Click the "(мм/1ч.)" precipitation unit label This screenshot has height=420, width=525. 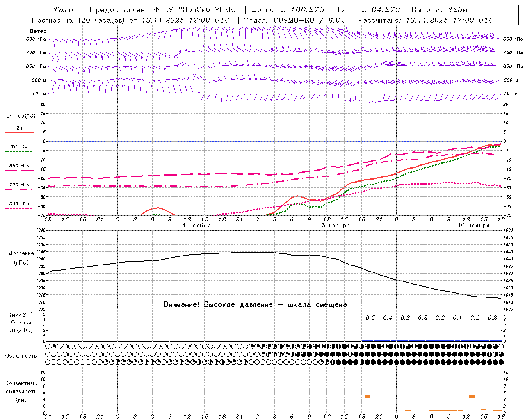coord(21,330)
